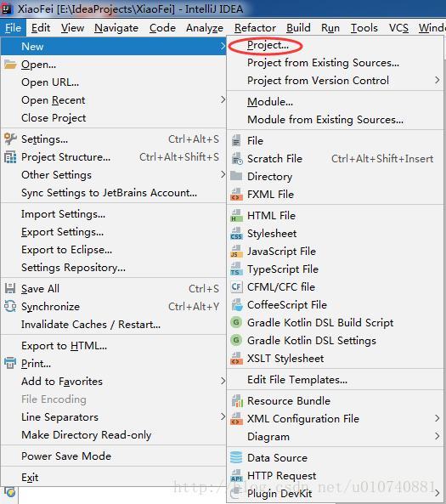Expand the Line Separators submenu arrow

click(x=223, y=417)
